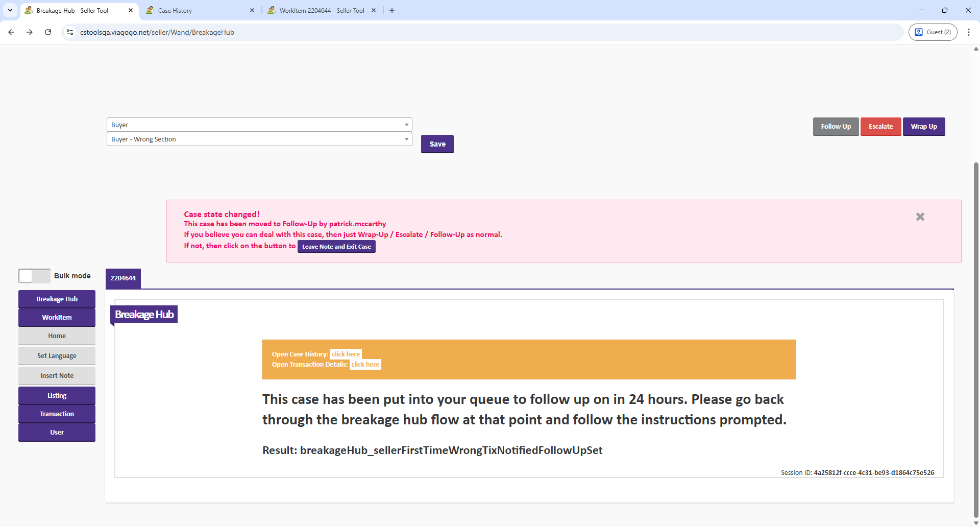980x527 pixels.
Task: Open the Buyer - Wrong Section dropdown
Action: (259, 139)
